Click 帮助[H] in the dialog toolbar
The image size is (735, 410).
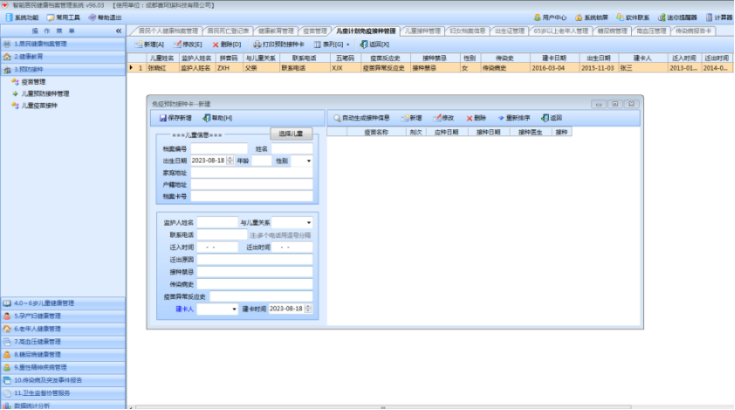[218, 118]
